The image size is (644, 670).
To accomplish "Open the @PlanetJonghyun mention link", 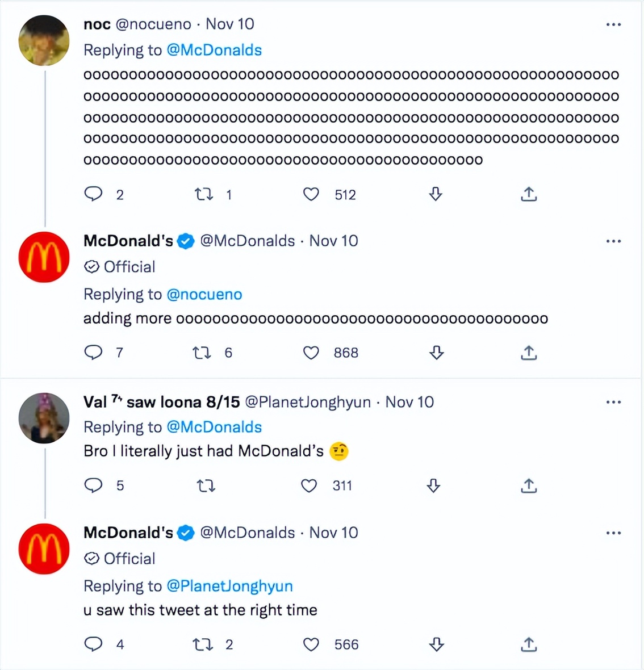I will pos(229,586).
